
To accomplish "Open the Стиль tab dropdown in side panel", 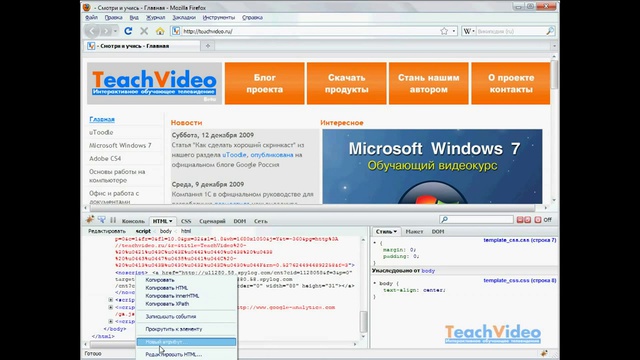I will point(395,231).
